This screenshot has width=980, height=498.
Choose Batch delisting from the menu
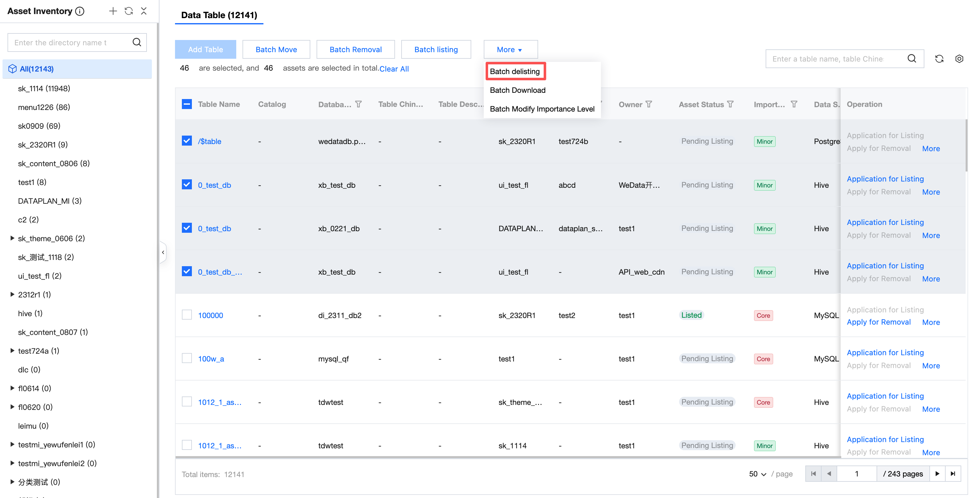coord(515,71)
